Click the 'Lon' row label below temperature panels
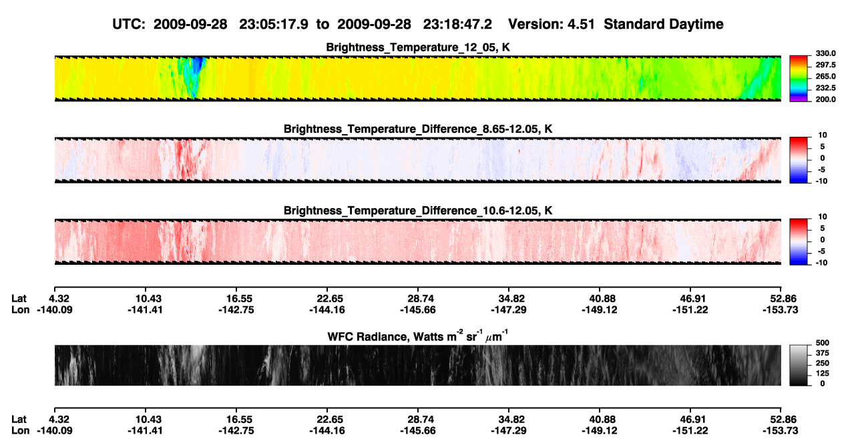The height and width of the screenshot is (445, 868). [20, 310]
